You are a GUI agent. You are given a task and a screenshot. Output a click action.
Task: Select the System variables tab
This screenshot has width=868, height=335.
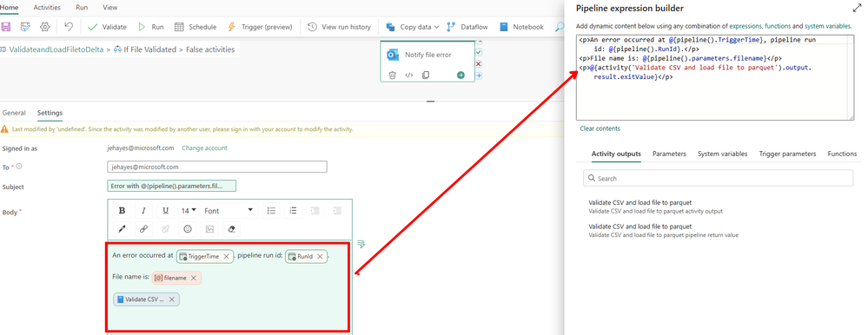(x=722, y=154)
